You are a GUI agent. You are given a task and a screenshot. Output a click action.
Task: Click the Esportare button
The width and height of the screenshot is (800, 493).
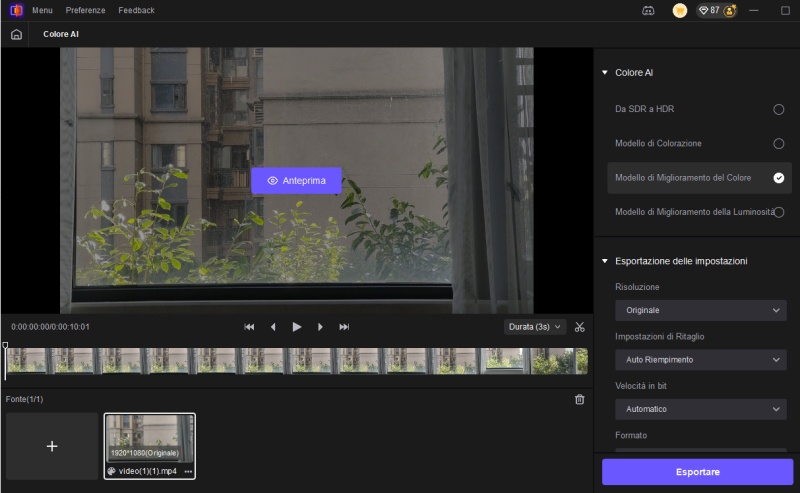697,471
